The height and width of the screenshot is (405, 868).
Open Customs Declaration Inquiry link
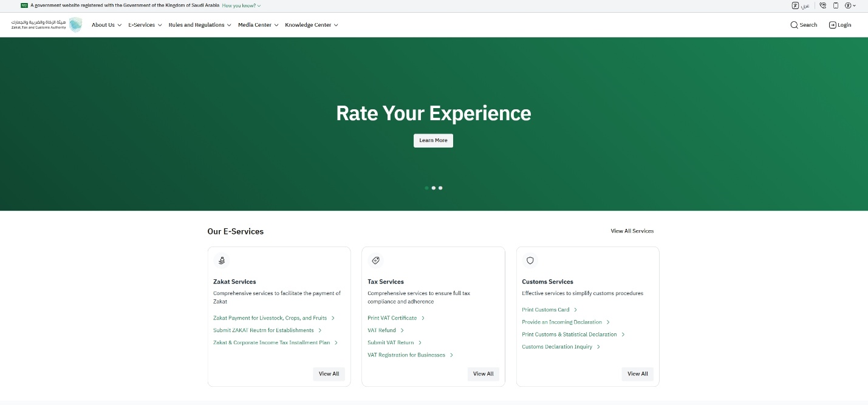click(x=561, y=347)
